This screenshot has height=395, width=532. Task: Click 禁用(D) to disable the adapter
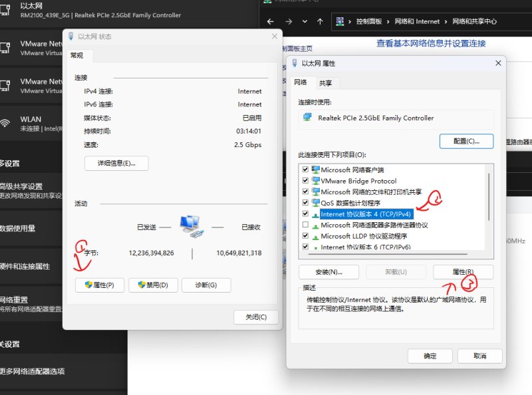click(153, 285)
